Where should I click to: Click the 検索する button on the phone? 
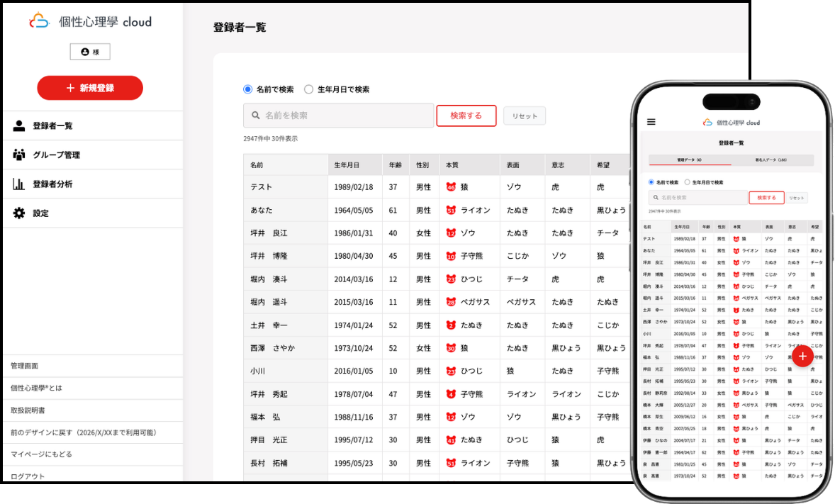[766, 198]
